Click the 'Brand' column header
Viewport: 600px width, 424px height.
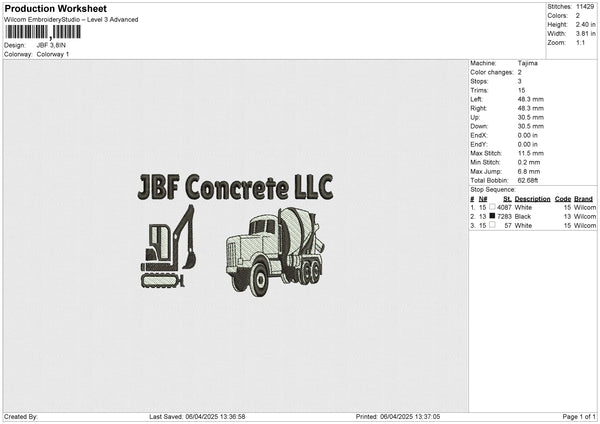[x=583, y=199]
